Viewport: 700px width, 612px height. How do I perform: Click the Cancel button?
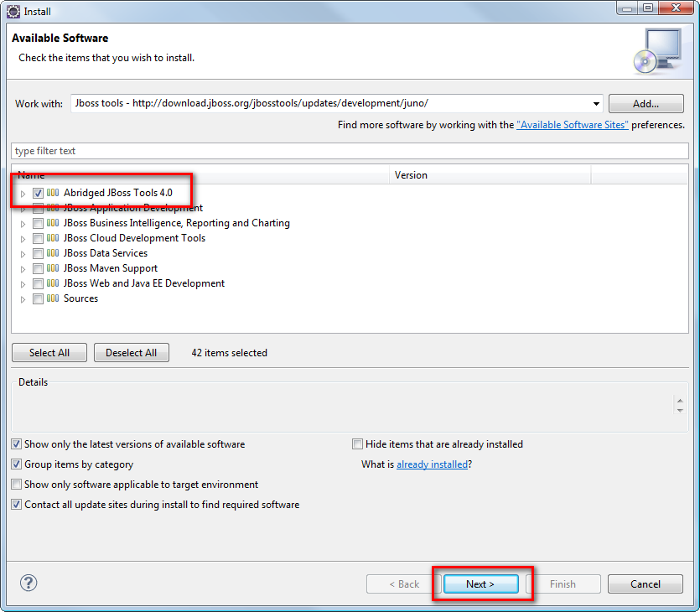[645, 583]
